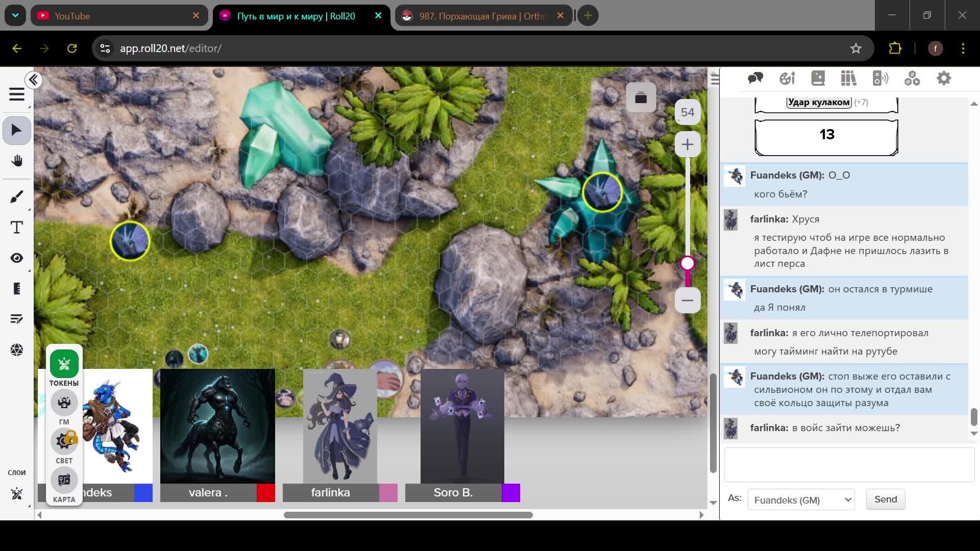This screenshot has height=551, width=980.
Task: Open the Compendium books tab
Action: click(848, 78)
